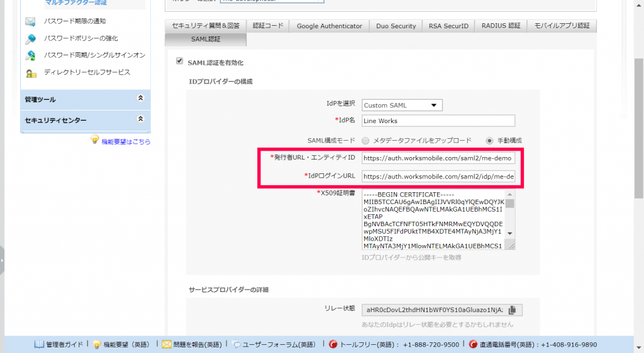Click the admin guide book icon in the footer
644x353 pixels.
(39, 344)
